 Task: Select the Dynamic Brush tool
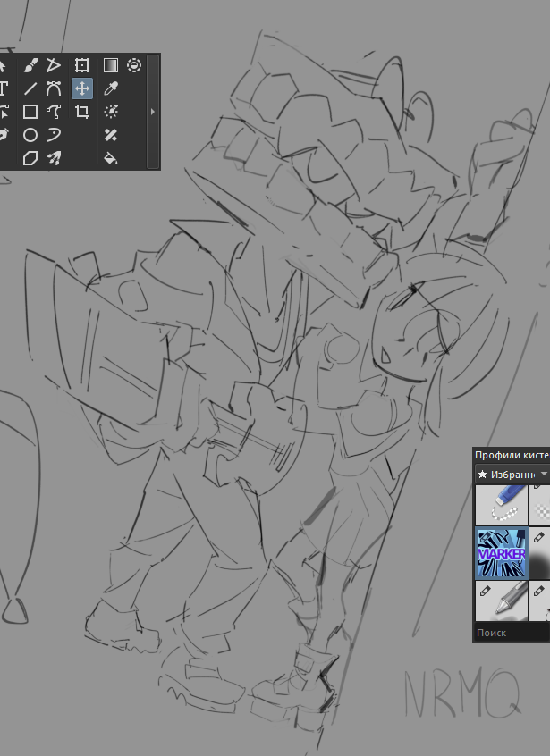(x=54, y=135)
